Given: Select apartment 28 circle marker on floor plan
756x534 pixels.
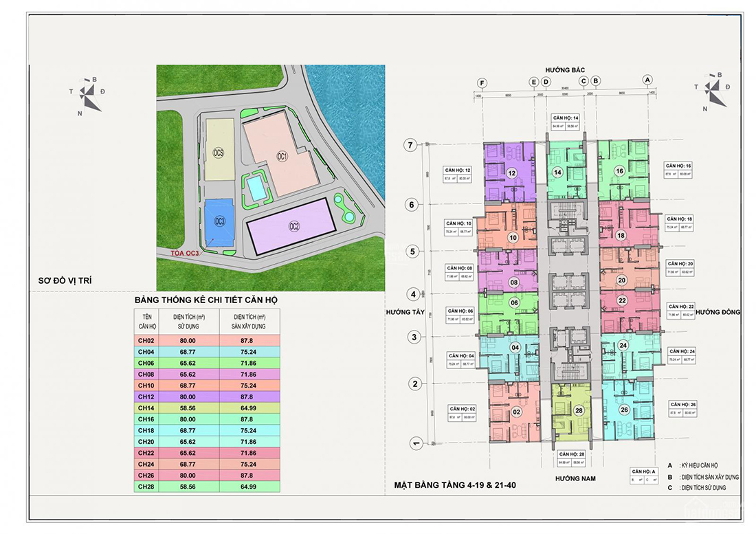Looking at the screenshot, I should pos(579,410).
